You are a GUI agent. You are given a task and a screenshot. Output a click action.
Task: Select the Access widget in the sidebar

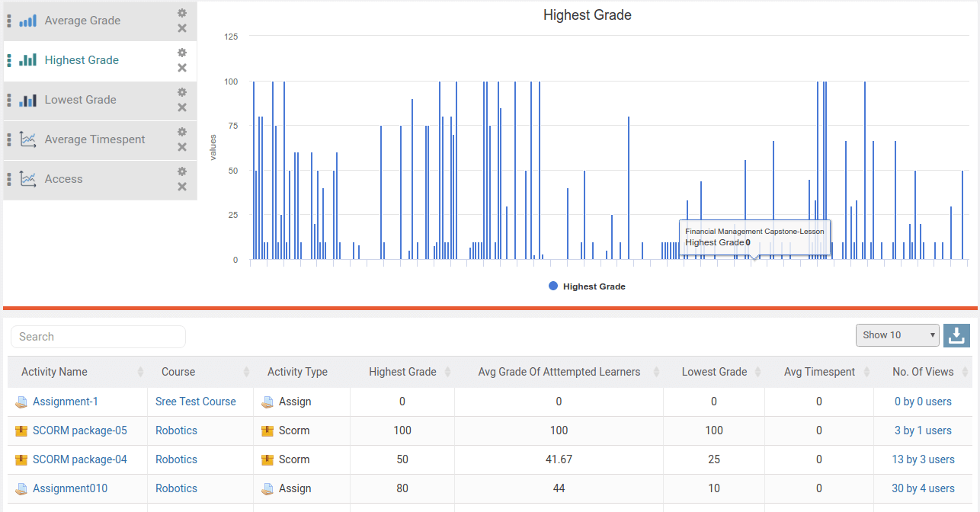(x=62, y=178)
